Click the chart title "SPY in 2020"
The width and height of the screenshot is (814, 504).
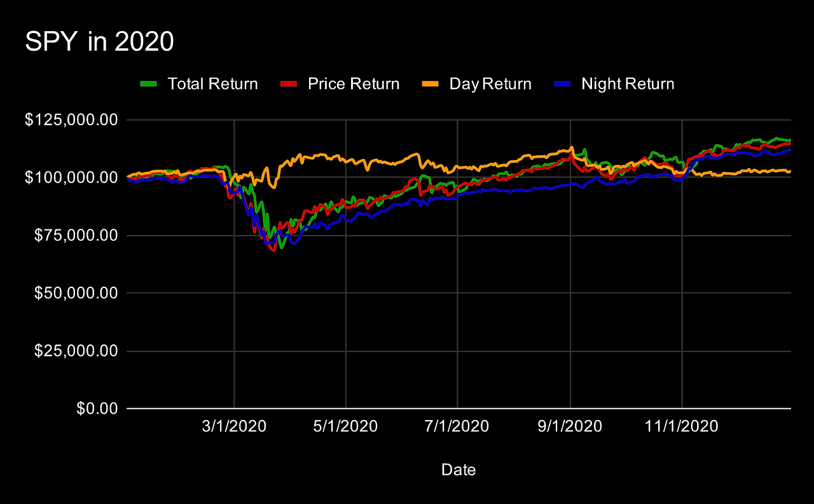click(99, 42)
